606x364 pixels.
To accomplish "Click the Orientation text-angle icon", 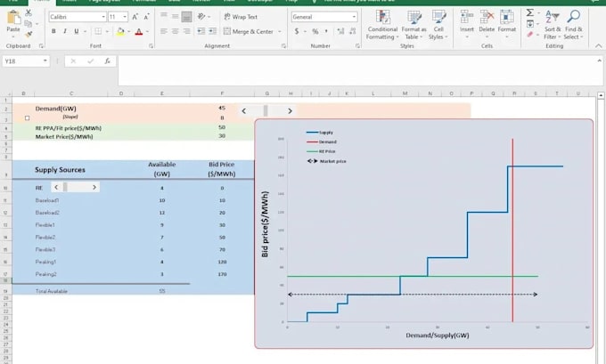I will click(201, 16).
